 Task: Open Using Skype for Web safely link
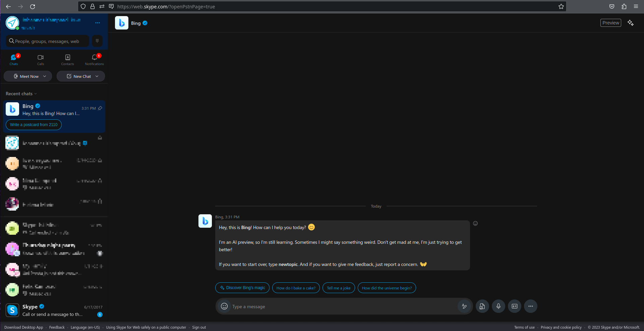[x=146, y=327]
